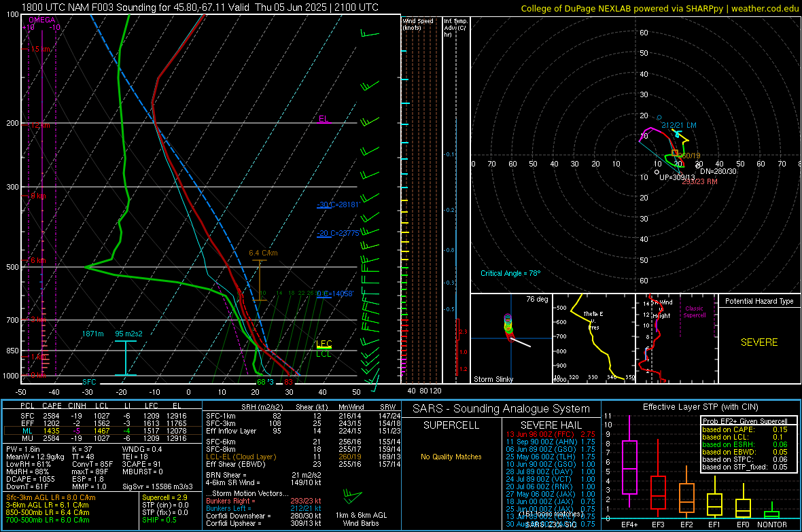Click the '6.4 C/km' lapse rate label
Image resolution: width=802 pixels, height=532 pixels.
[x=263, y=253]
